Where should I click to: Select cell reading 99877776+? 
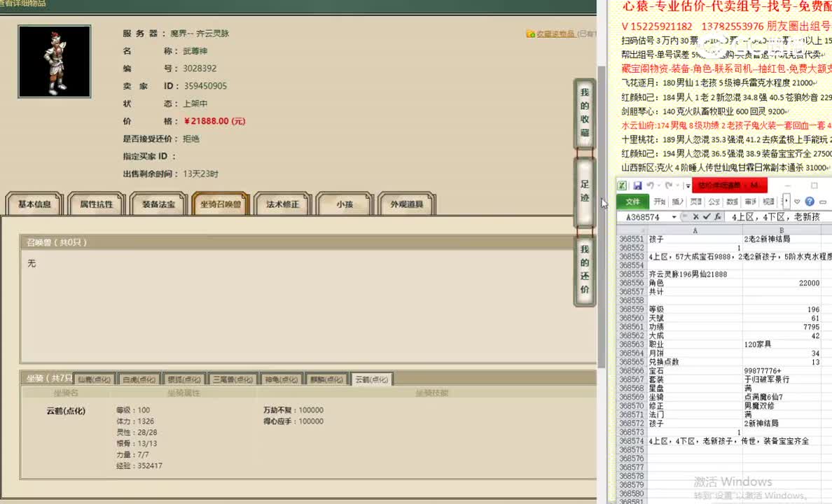(x=782, y=371)
